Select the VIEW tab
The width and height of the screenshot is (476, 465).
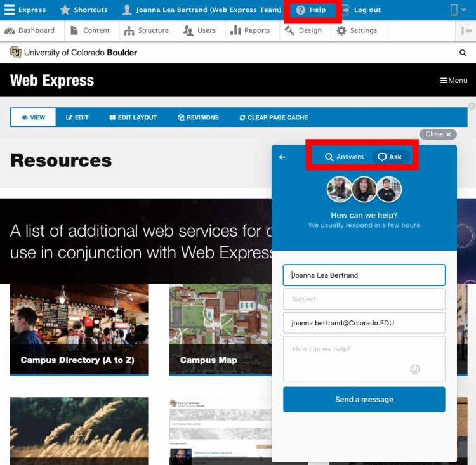click(x=33, y=117)
